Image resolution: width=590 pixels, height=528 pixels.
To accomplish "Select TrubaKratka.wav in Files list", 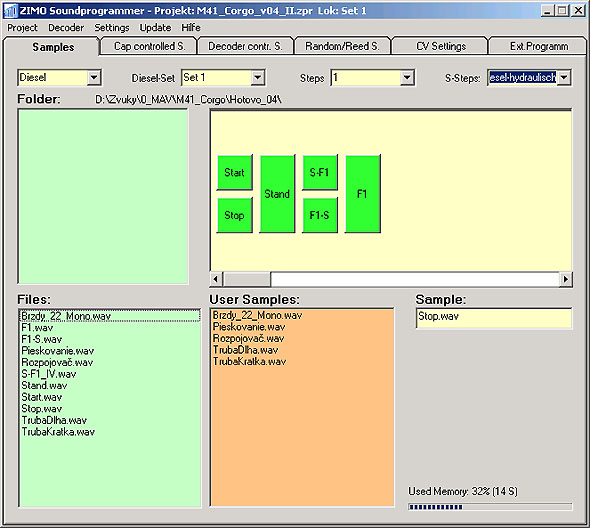I will 109,432.
